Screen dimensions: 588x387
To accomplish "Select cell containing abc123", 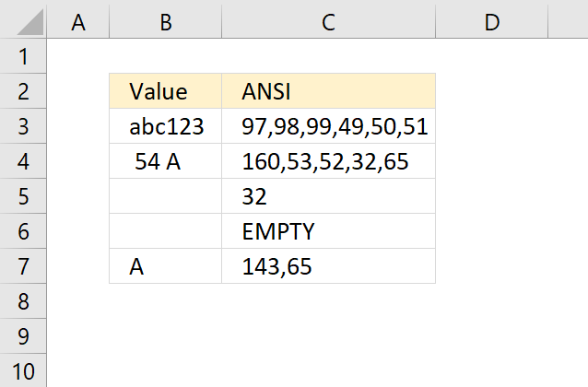I will click(165, 126).
